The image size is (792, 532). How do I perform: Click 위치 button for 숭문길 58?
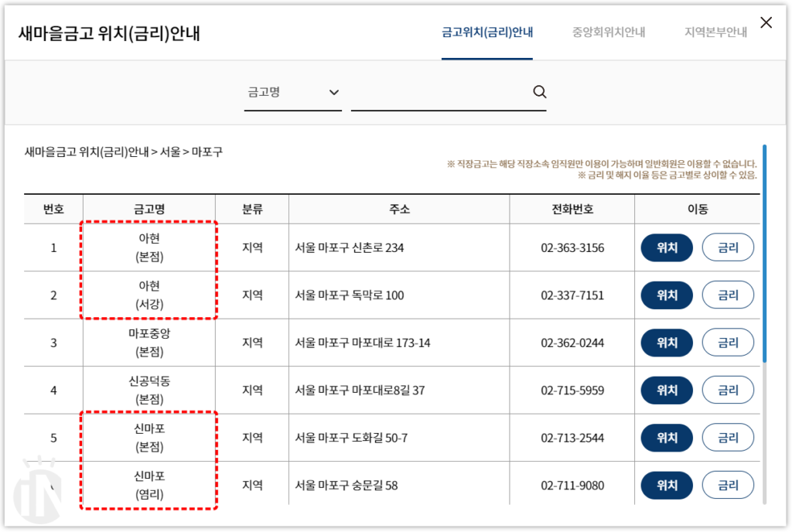(667, 485)
